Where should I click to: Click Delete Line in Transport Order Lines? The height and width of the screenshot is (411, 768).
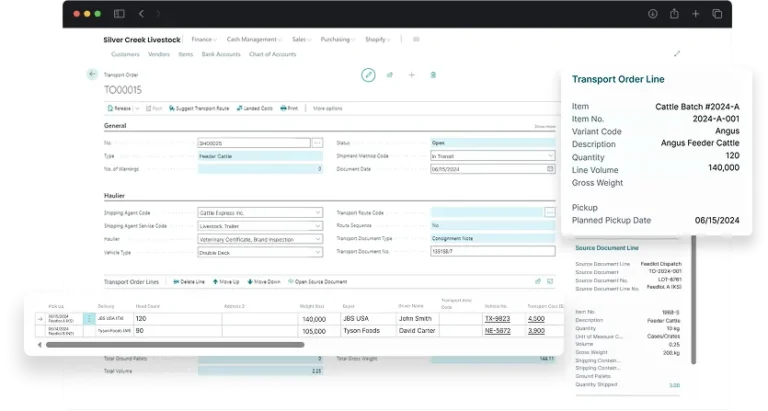tap(189, 282)
